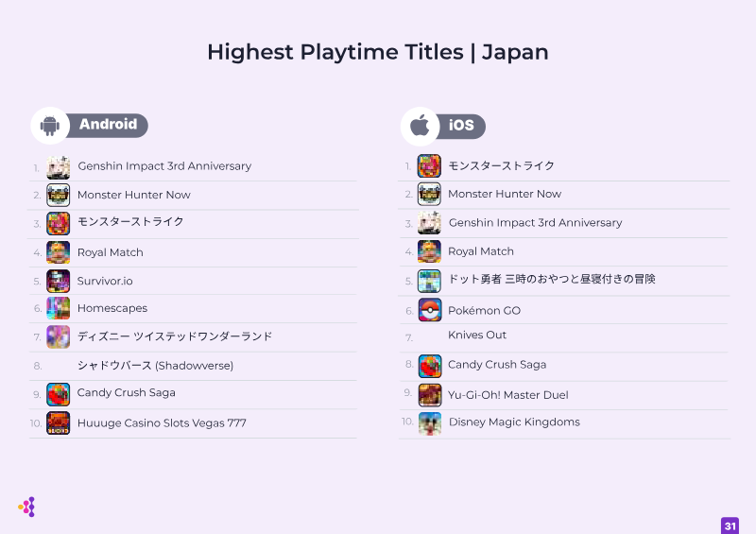Image resolution: width=756 pixels, height=534 pixels.
Task: Click the Apple logo icon
Action: pos(420,127)
